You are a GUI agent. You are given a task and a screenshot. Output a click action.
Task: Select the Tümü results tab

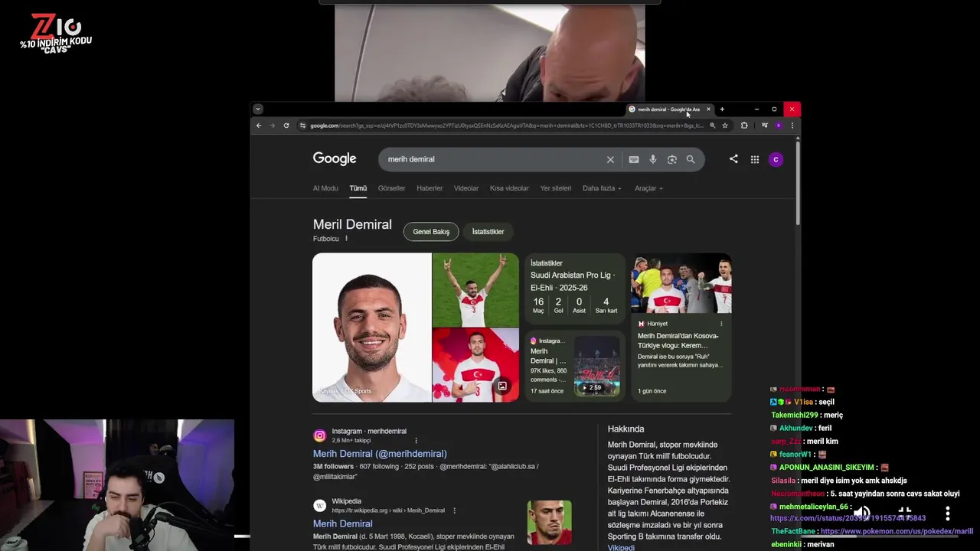click(358, 188)
